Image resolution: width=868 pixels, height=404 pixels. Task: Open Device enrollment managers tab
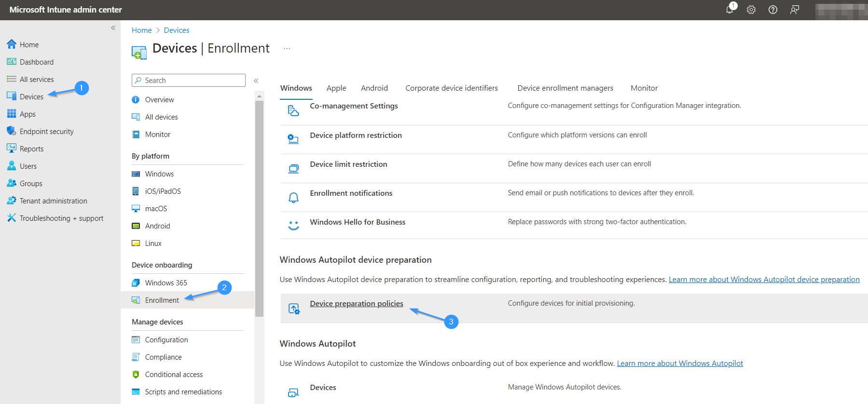click(565, 88)
